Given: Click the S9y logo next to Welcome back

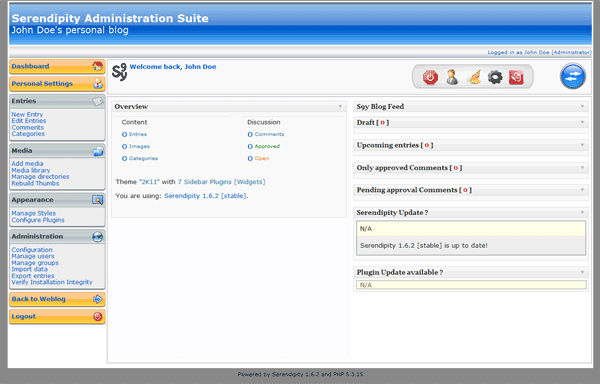Looking at the screenshot, I should [x=119, y=72].
